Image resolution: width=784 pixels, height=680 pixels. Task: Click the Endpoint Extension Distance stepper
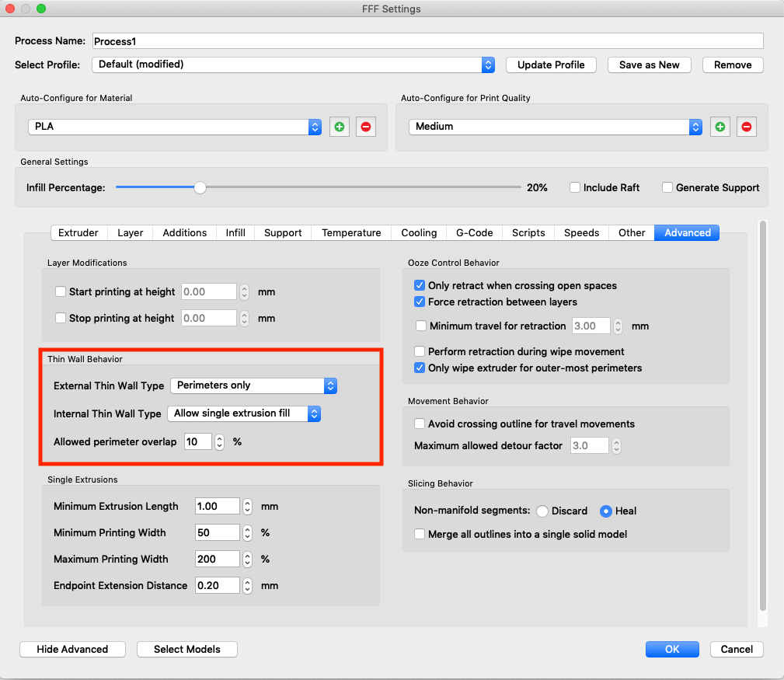[x=248, y=586]
